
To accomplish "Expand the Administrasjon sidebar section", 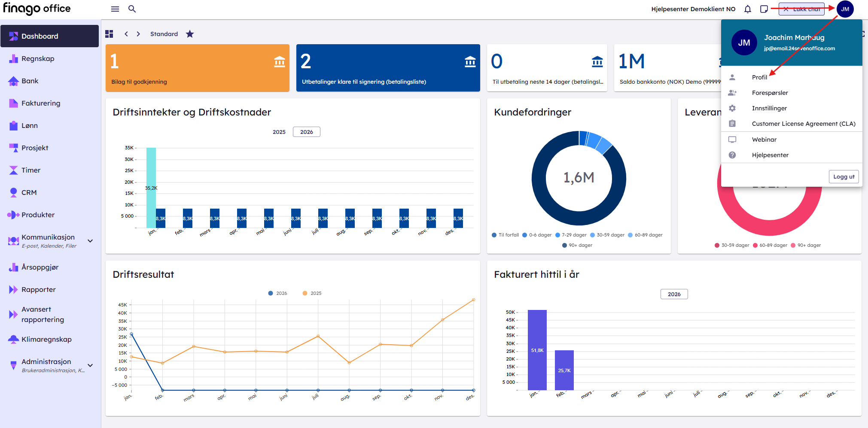I will tap(90, 365).
